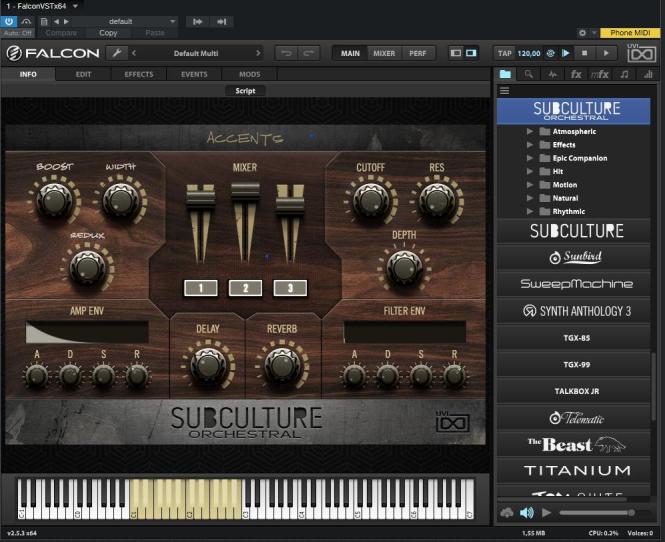The width and height of the screenshot is (665, 542).
Task: Edit the 120,00 tempo field
Action: 529,53
